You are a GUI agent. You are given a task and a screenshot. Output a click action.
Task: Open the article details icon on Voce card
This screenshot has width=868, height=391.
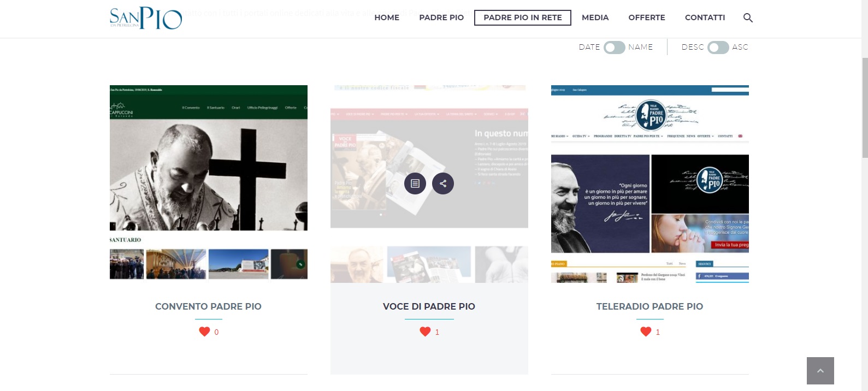[415, 183]
